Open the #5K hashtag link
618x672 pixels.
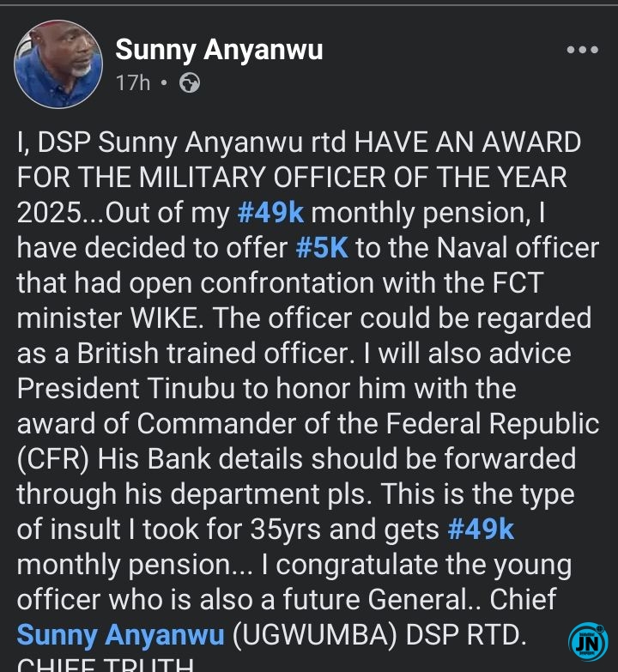click(322, 247)
